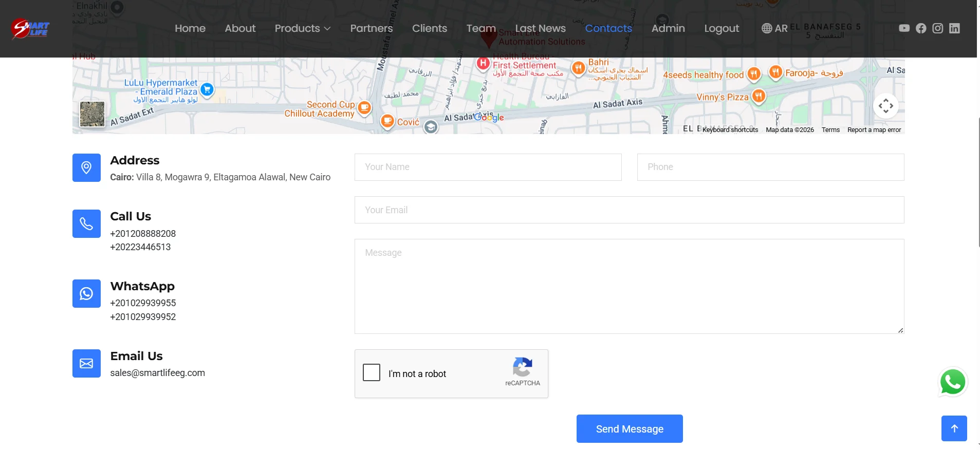Open the Facebook icon in header
980x450 pixels.
click(921, 28)
